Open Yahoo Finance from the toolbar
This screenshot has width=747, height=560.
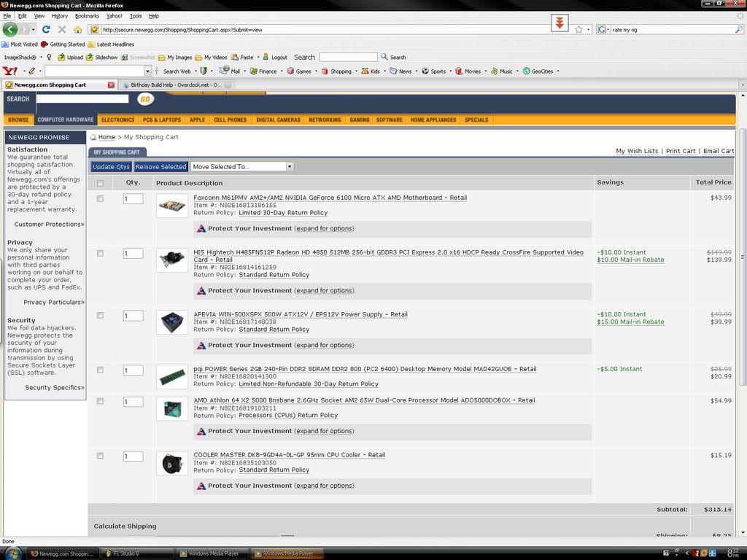(x=265, y=71)
